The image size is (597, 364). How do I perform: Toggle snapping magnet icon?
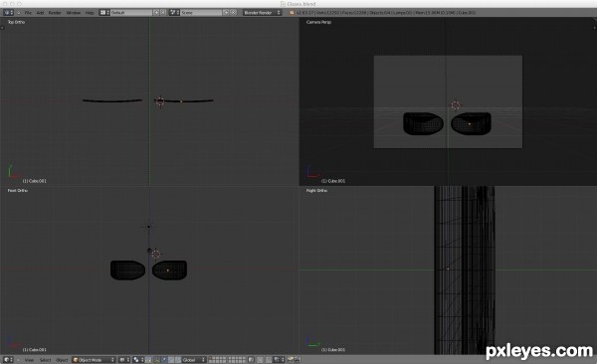click(x=269, y=359)
